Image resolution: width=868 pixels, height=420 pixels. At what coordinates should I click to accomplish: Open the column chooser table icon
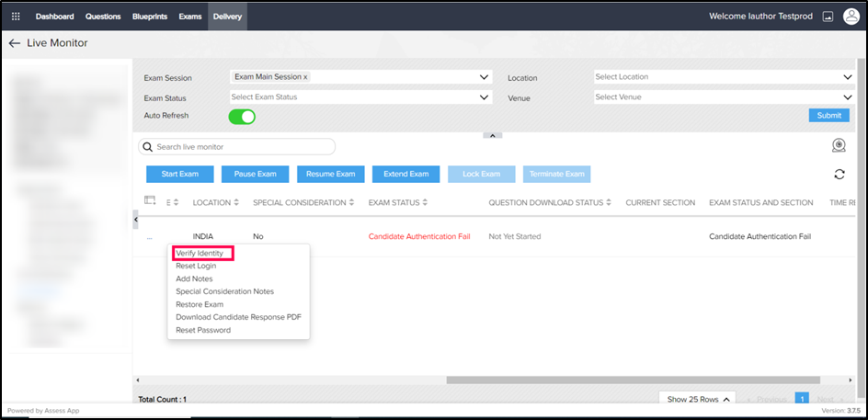click(150, 201)
